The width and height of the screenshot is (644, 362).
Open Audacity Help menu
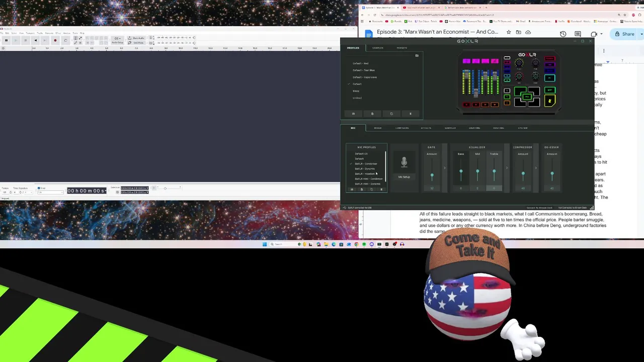(x=82, y=33)
